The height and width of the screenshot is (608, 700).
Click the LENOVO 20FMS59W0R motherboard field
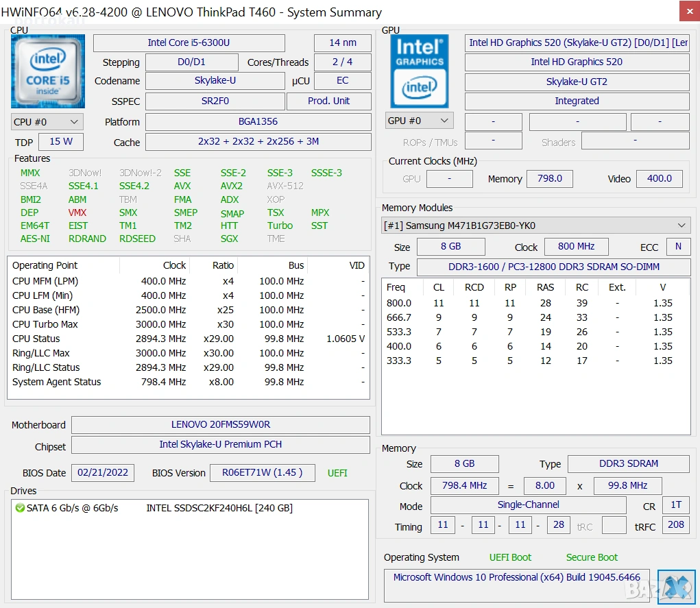tap(220, 424)
